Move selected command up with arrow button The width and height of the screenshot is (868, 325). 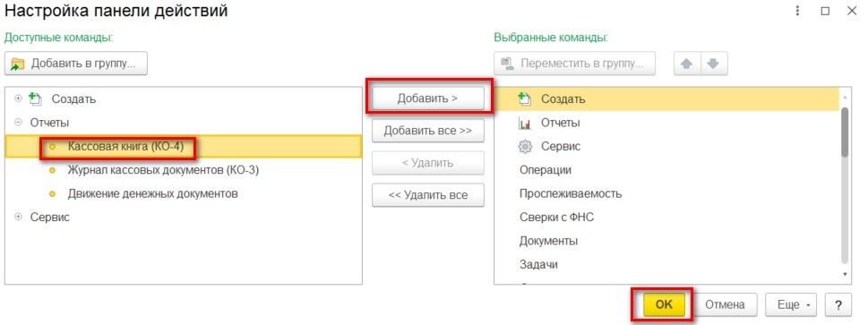tap(687, 64)
